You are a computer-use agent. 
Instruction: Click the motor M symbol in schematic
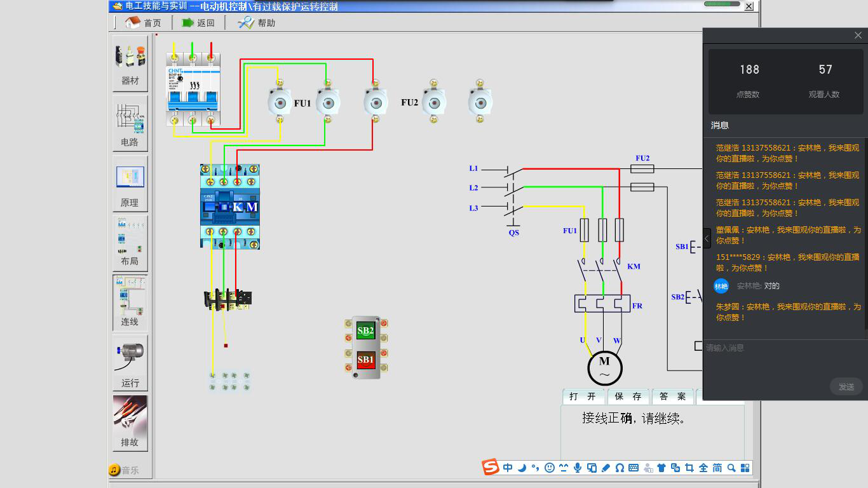pyautogui.click(x=604, y=367)
